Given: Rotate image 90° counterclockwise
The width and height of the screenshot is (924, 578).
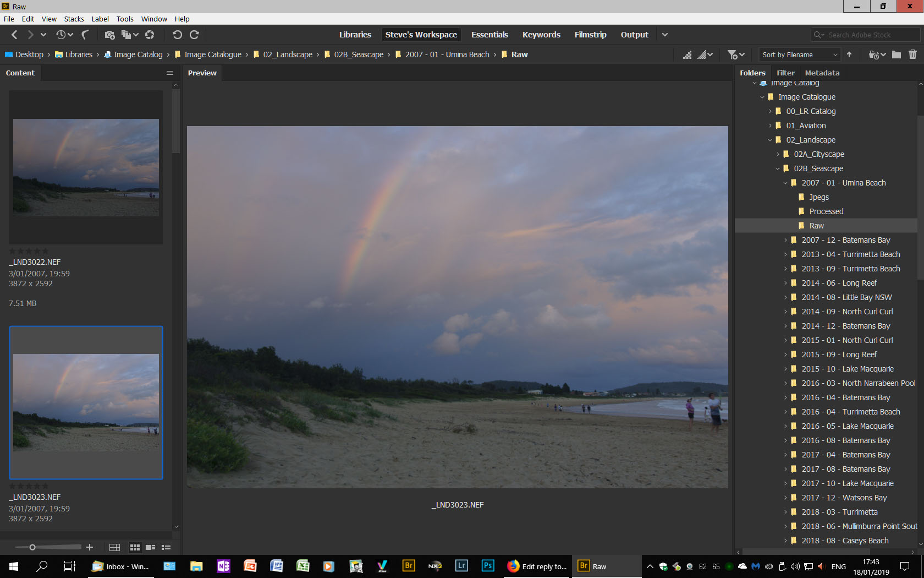Looking at the screenshot, I should (x=177, y=35).
